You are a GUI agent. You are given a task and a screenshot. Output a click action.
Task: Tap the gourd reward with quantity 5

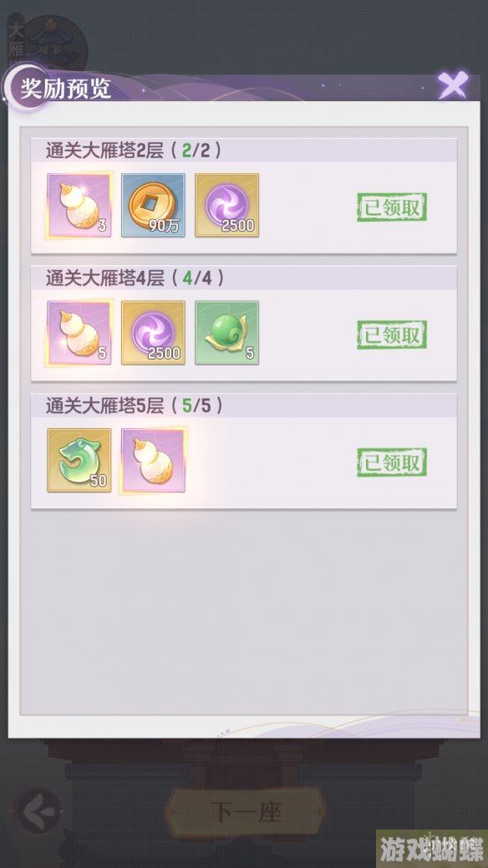[x=79, y=333]
